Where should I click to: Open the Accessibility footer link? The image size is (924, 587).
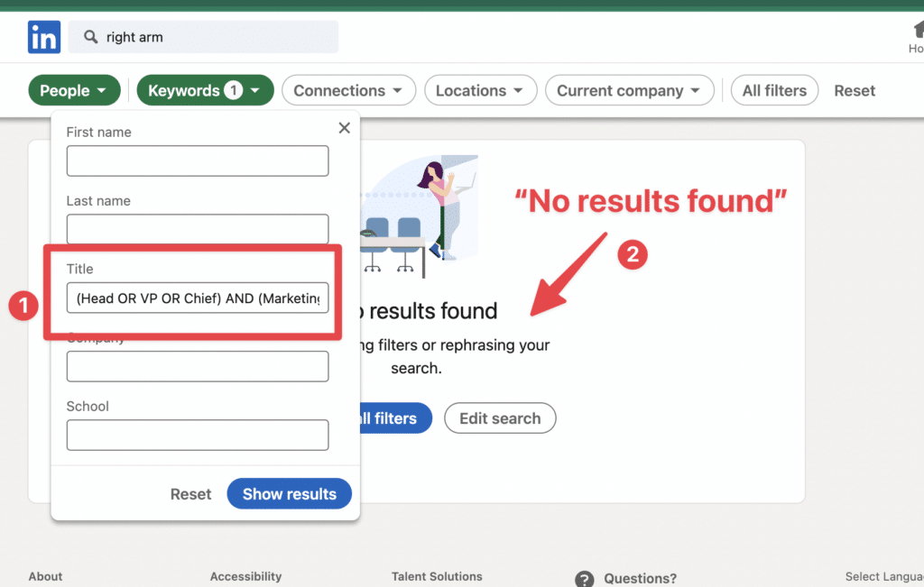[x=245, y=576]
